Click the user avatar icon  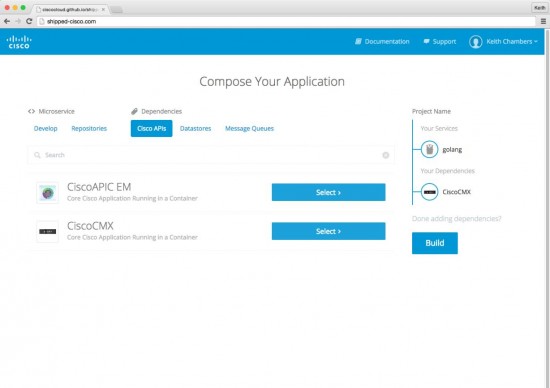click(x=475, y=42)
